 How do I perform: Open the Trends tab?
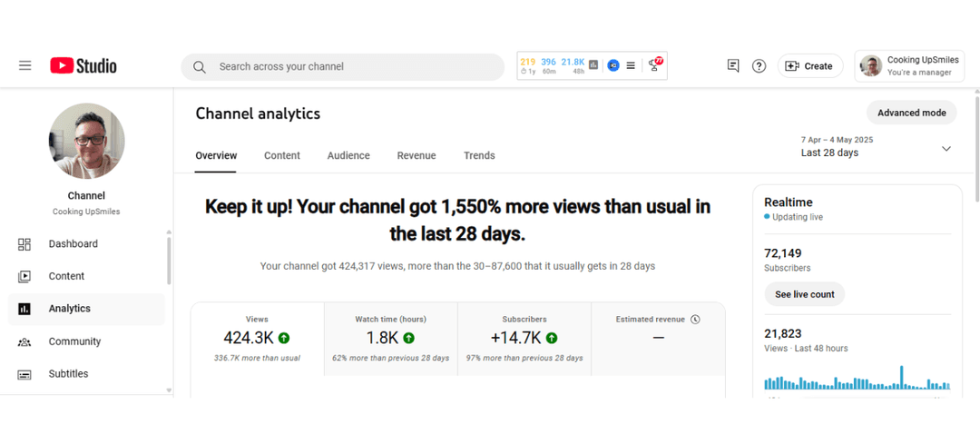[x=479, y=155]
